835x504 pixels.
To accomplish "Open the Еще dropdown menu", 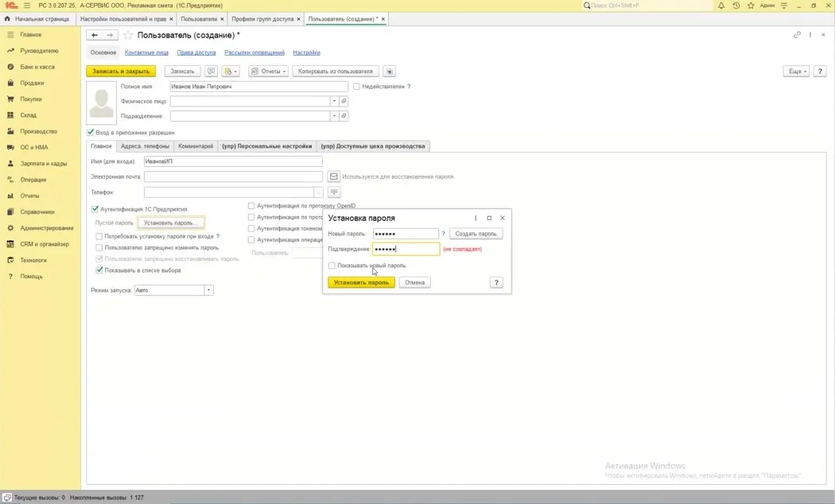I will [796, 72].
